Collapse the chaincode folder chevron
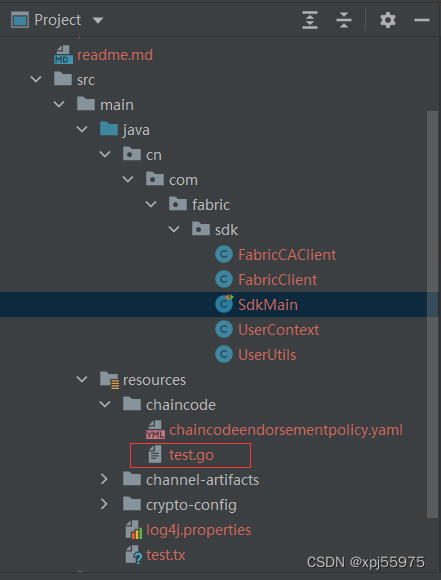This screenshot has height=580, width=441. (x=105, y=404)
